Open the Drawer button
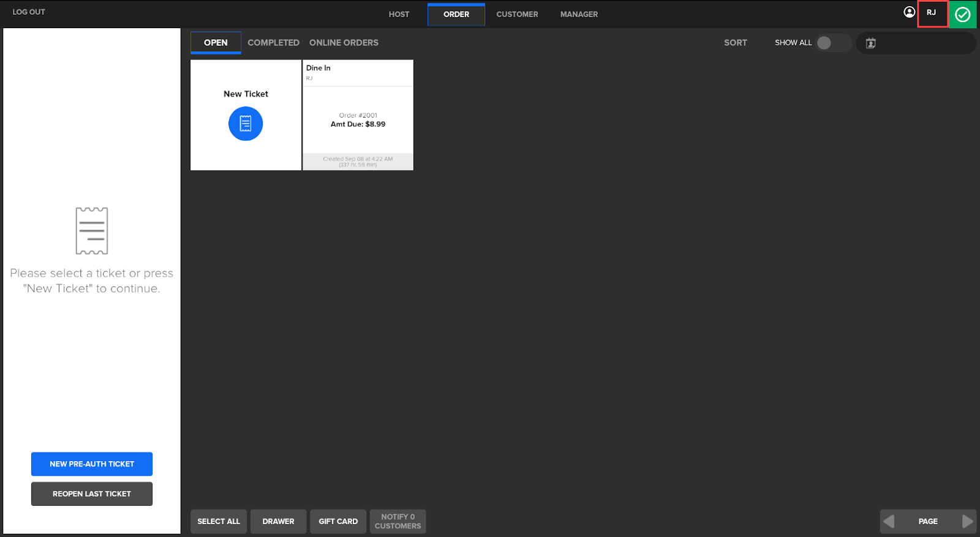This screenshot has height=537, width=980. tap(278, 522)
